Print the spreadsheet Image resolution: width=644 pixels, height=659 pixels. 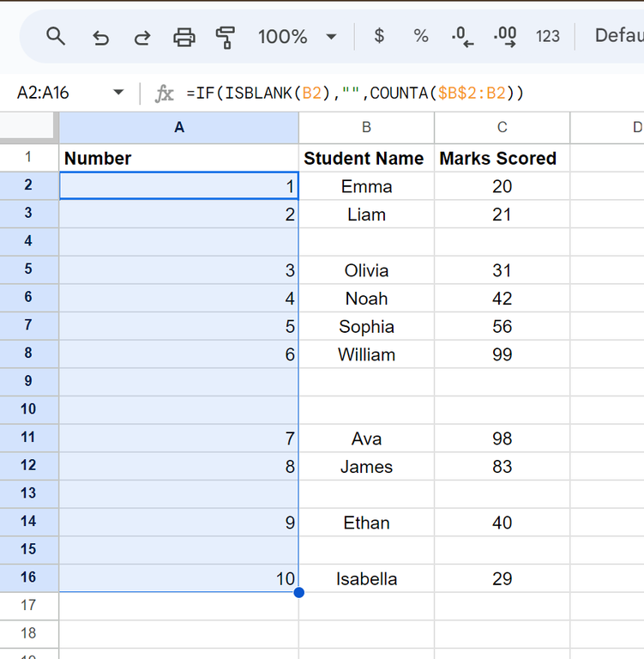[184, 36]
